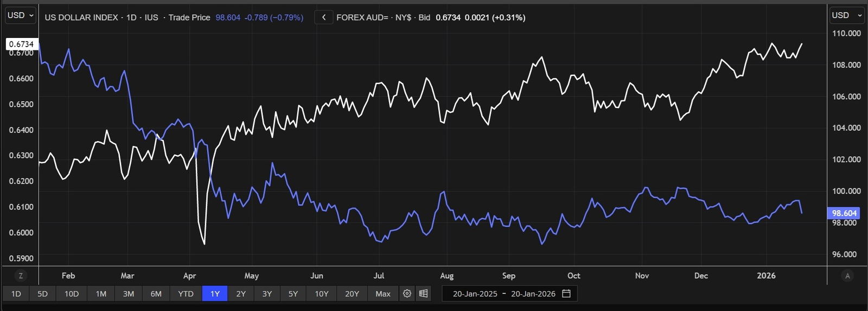Collapse legend with the left chevron arrow
Screen dimensions: 868x311
pyautogui.click(x=324, y=17)
